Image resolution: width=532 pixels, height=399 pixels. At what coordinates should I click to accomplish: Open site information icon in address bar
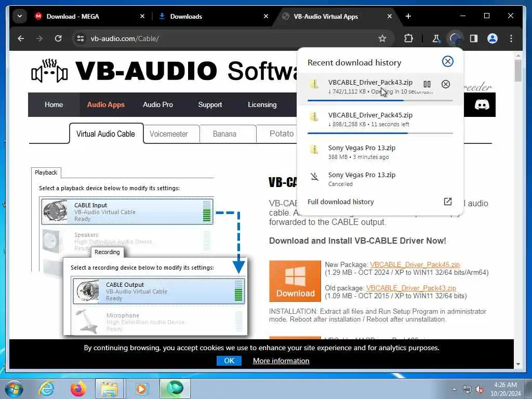81,38
